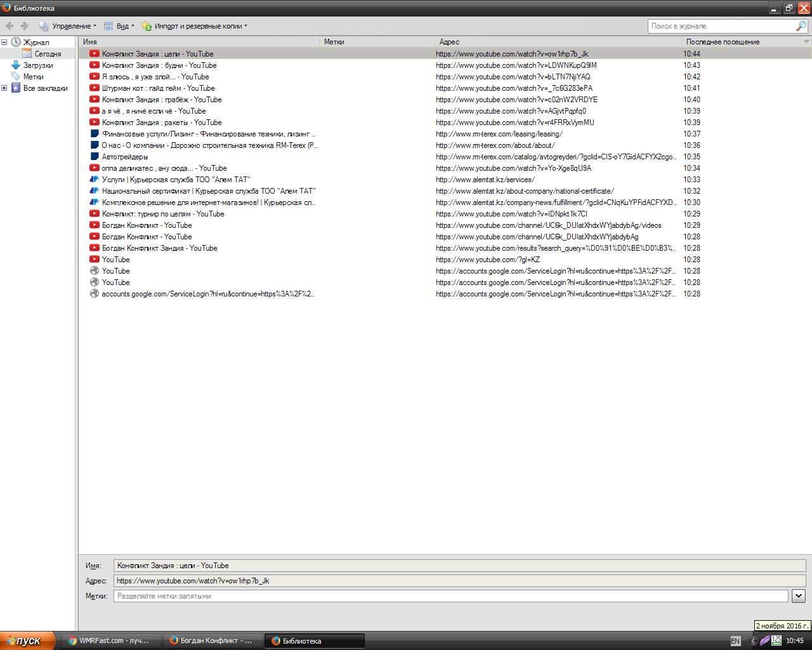Select row Я злюсь, я уже злой
The image size is (812, 650).
pos(445,77)
